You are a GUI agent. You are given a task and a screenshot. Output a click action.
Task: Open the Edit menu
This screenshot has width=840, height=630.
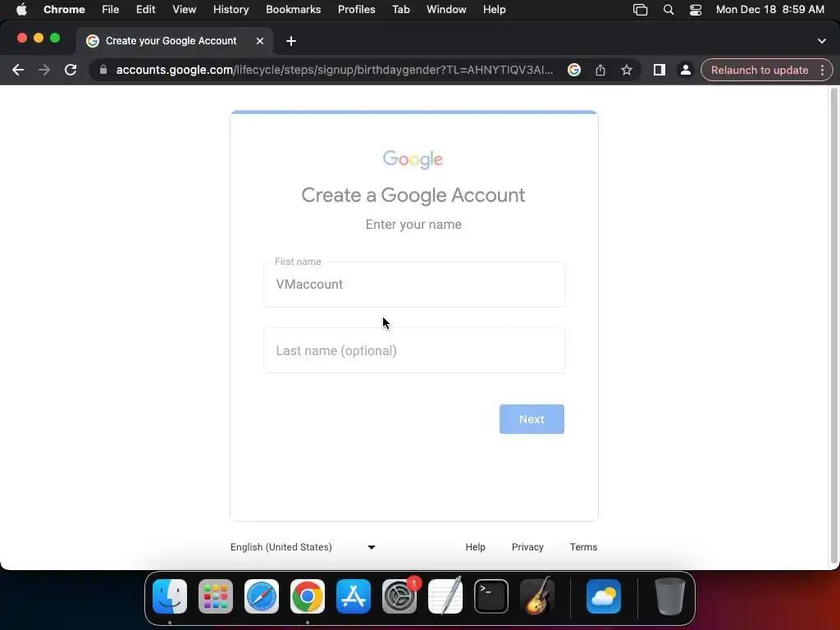click(x=146, y=10)
